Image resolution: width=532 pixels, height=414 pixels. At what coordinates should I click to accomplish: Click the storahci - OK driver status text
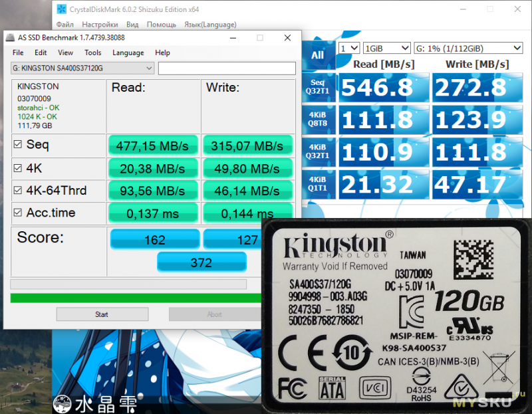click(39, 108)
